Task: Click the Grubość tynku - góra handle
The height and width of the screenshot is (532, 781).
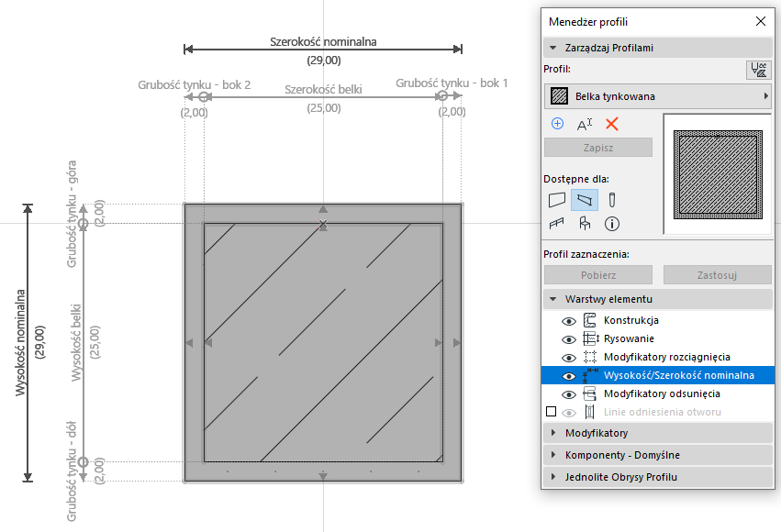Action: click(84, 224)
